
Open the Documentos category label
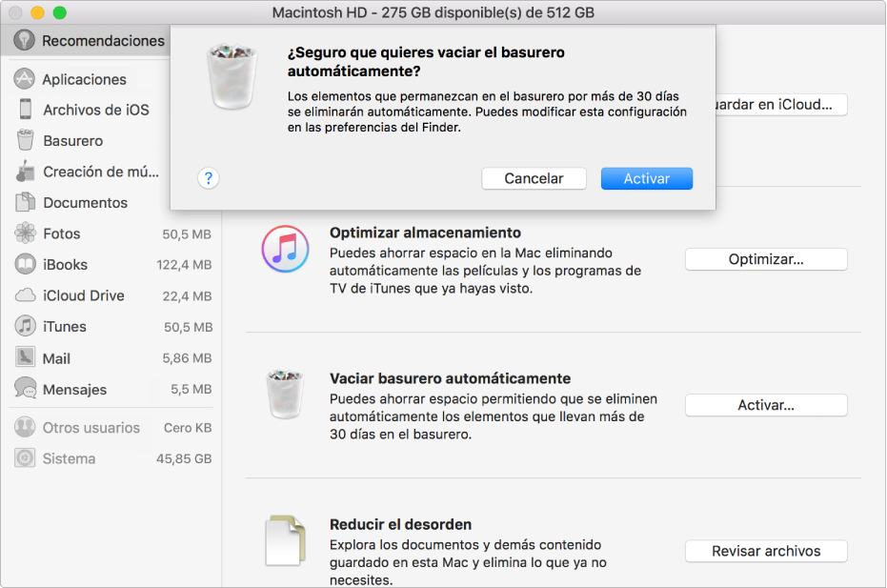(86, 203)
